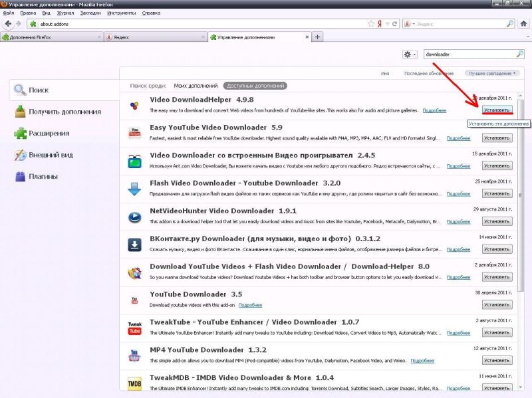
Task: Open Получить дополнения in the sidebar
Action: tap(58, 112)
